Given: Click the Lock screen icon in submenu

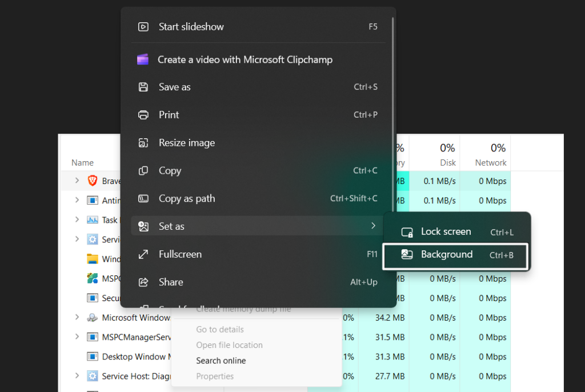Looking at the screenshot, I should pos(407,232).
